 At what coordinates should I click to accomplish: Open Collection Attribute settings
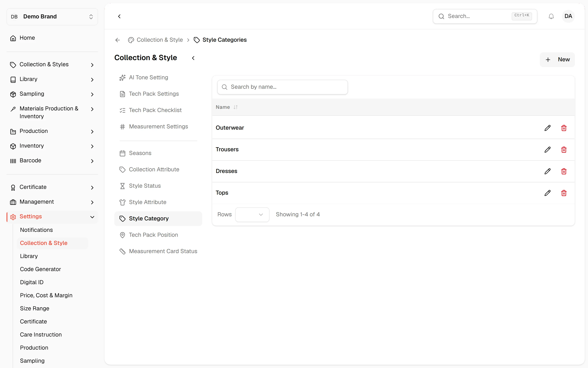[158, 169]
